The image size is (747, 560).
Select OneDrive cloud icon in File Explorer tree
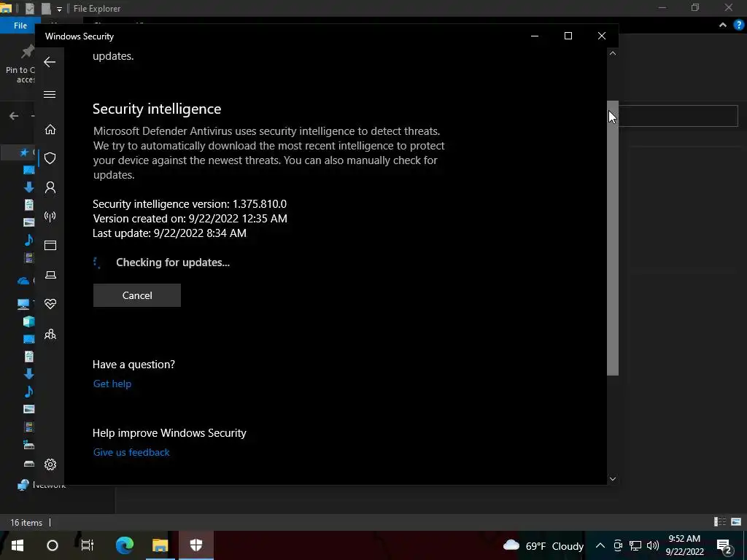click(x=23, y=281)
